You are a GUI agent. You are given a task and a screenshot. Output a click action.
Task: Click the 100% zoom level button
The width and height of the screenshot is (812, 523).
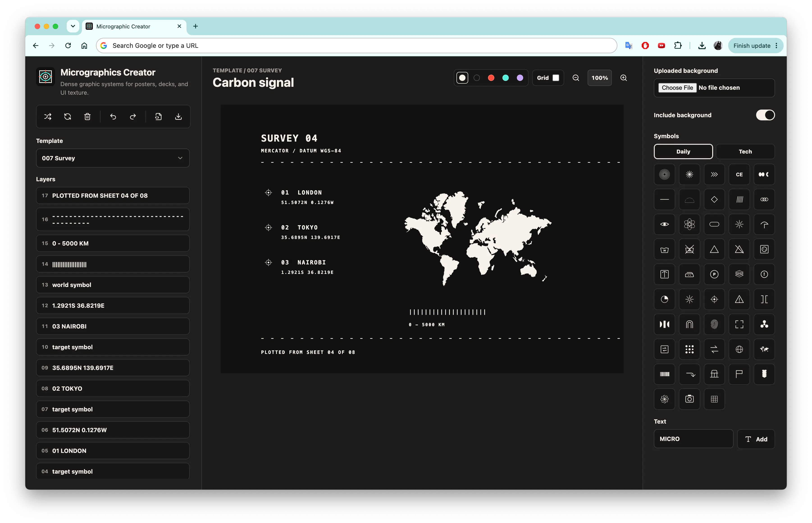point(600,78)
